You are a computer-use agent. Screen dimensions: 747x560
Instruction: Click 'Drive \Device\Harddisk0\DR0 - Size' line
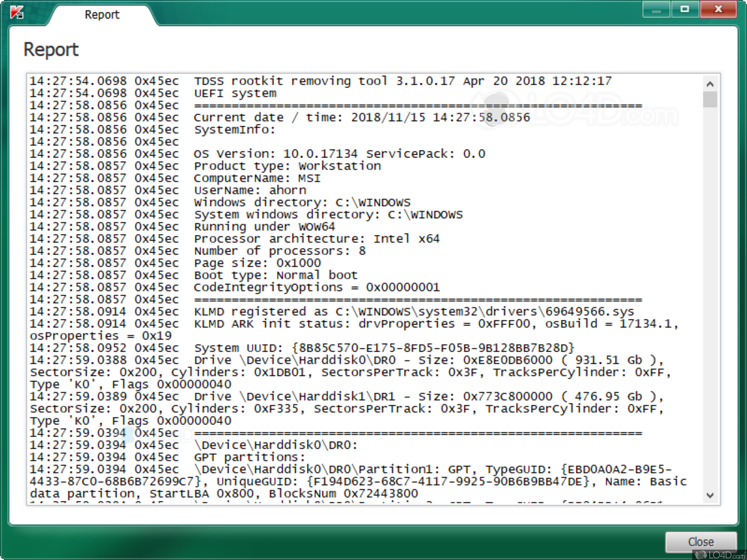(347, 360)
